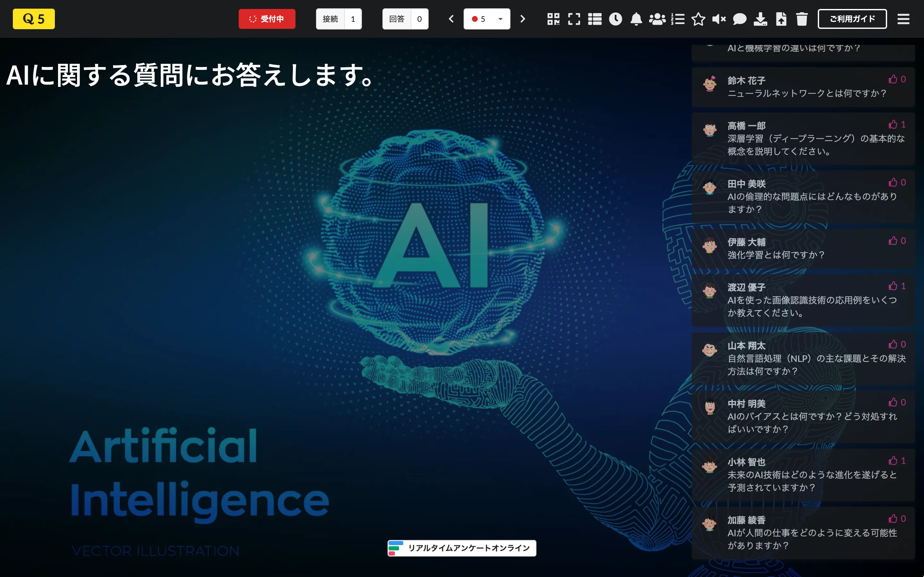The width and height of the screenshot is (924, 577).
Task: Enter fullscreen mode
Action: (x=574, y=19)
